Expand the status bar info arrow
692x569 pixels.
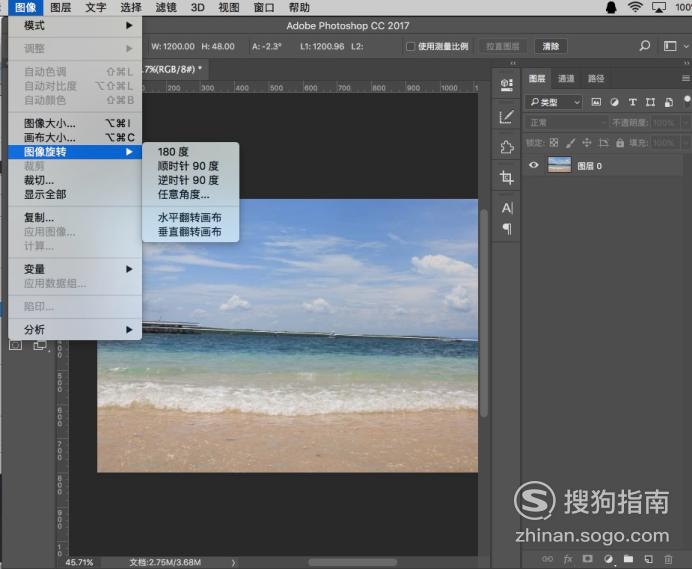pyautogui.click(x=233, y=562)
